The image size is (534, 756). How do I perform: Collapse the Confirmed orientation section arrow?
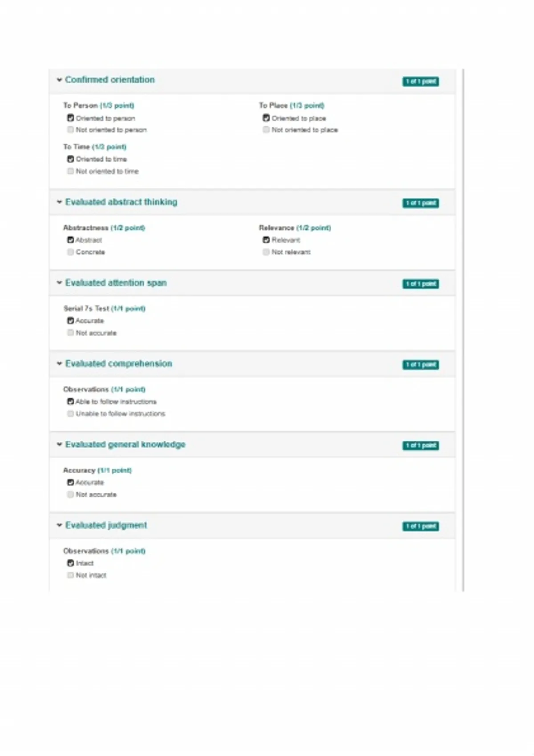(59, 80)
